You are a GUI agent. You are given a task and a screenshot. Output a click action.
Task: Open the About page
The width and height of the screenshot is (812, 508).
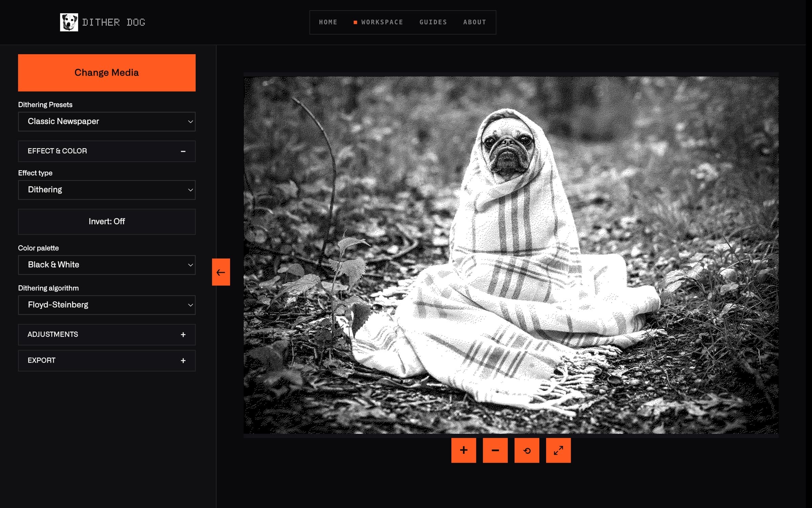click(474, 22)
